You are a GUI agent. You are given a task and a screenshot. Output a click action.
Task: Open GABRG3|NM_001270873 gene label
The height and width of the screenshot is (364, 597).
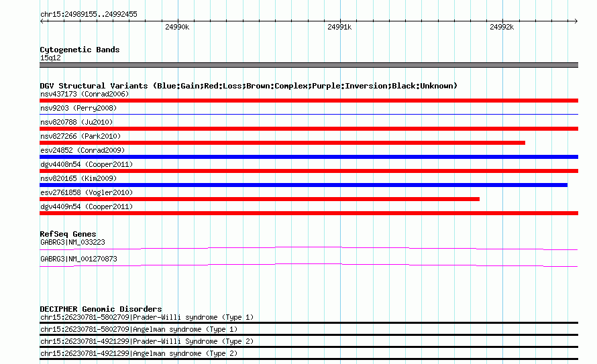pos(78,259)
